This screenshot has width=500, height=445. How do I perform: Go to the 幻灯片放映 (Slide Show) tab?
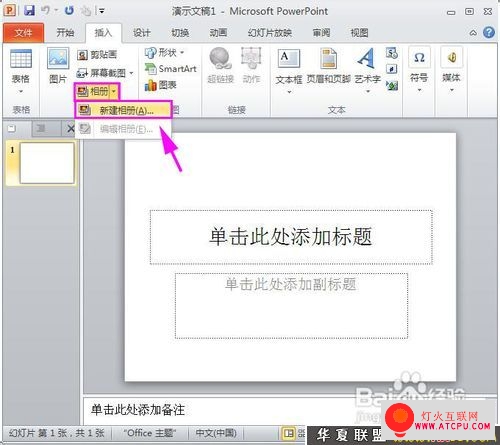click(x=270, y=33)
